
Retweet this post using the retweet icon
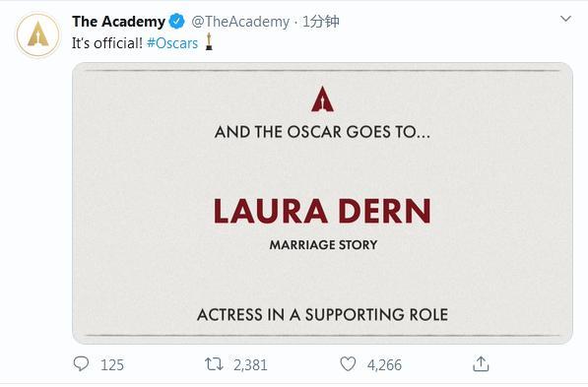point(214,364)
